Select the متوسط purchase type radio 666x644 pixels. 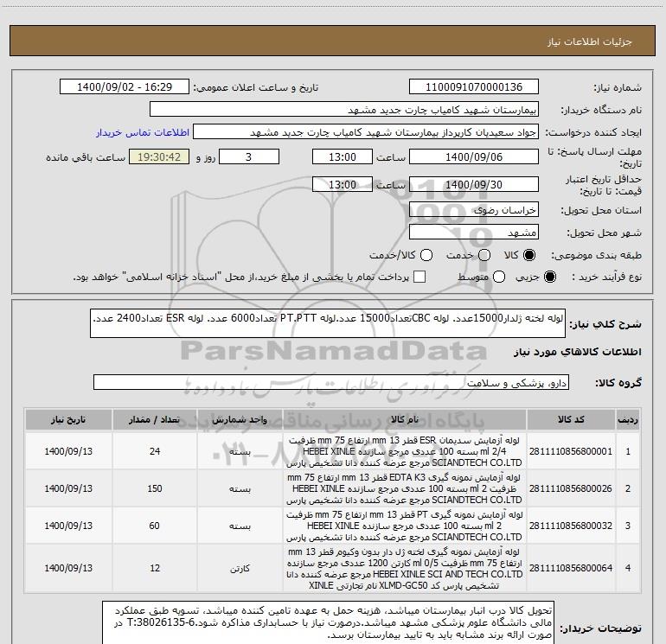[499, 277]
